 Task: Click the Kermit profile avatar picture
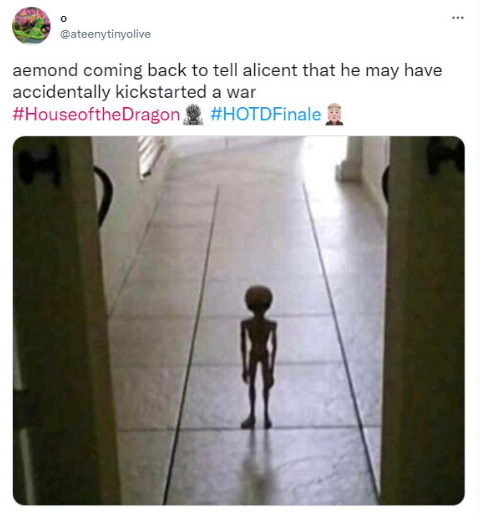[31, 25]
